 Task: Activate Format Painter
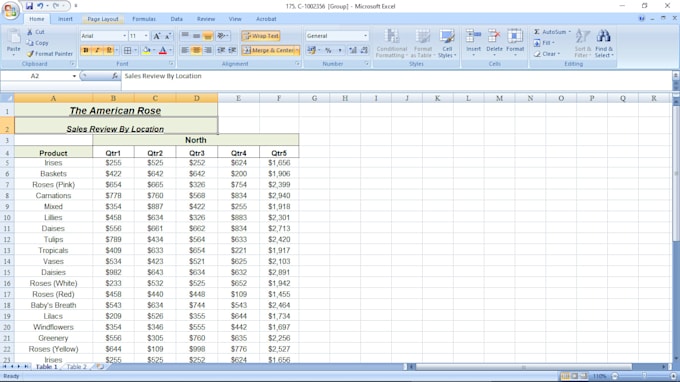pyautogui.click(x=49, y=54)
